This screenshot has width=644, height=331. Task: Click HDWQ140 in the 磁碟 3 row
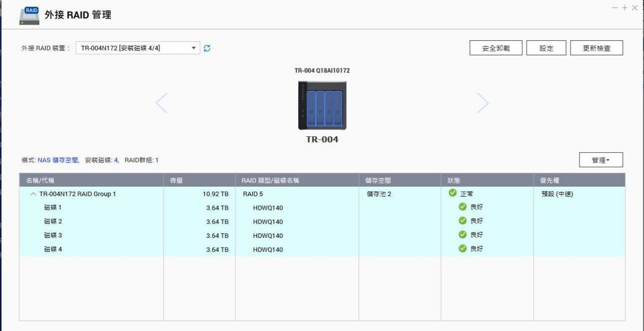point(268,236)
